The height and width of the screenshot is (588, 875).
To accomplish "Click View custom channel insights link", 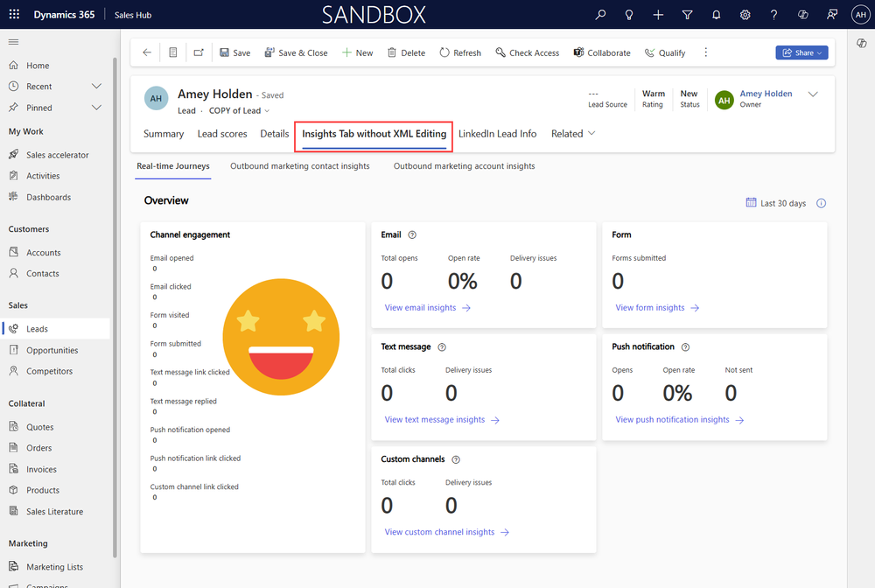I will [x=446, y=532].
